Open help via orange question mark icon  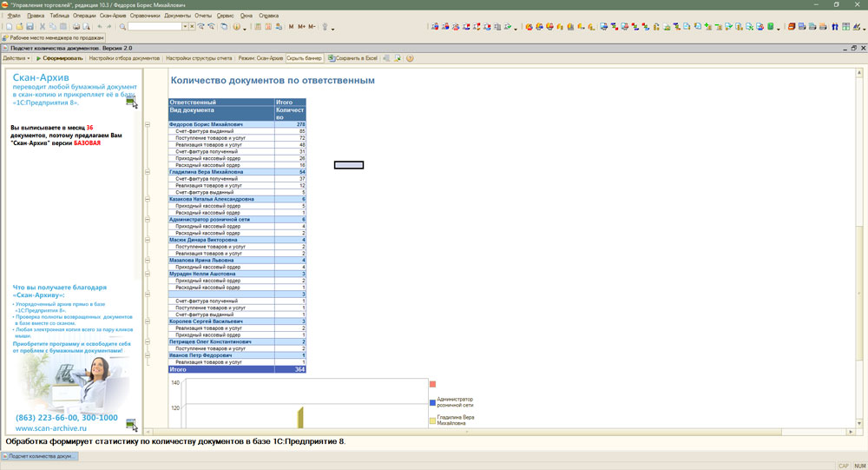click(x=410, y=58)
